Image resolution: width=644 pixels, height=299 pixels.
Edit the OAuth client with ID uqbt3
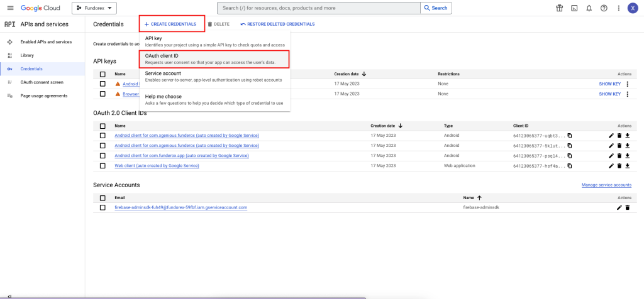pyautogui.click(x=611, y=135)
